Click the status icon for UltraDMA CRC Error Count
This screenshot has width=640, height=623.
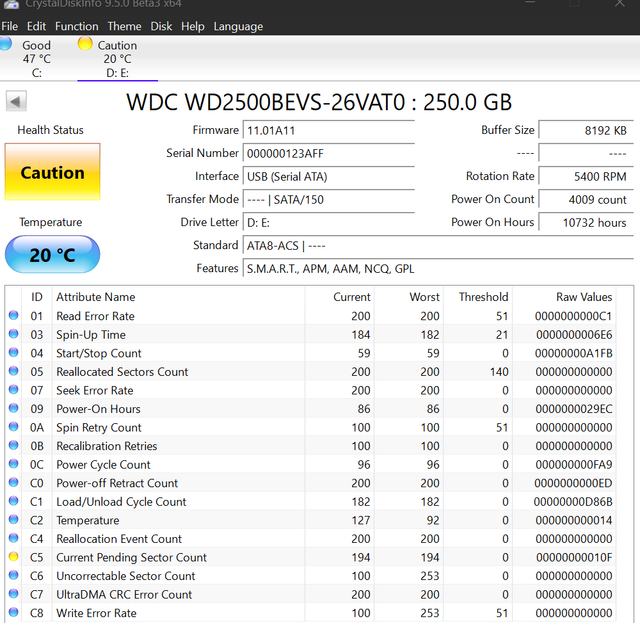(13, 594)
